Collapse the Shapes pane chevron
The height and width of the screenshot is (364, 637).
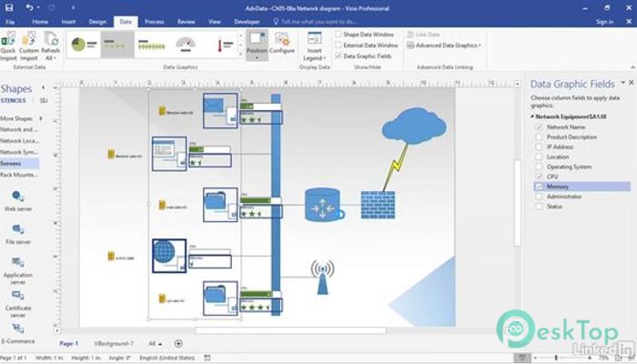43,87
